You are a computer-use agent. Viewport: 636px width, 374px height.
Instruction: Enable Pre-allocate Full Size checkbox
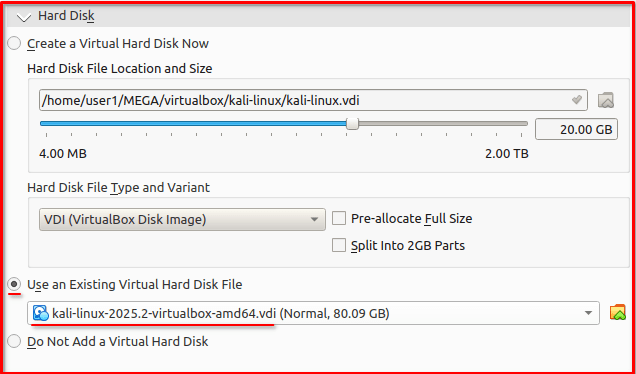click(339, 219)
